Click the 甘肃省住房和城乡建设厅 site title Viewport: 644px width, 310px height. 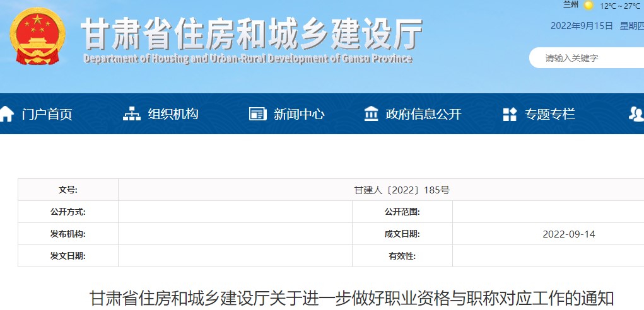tap(252, 33)
